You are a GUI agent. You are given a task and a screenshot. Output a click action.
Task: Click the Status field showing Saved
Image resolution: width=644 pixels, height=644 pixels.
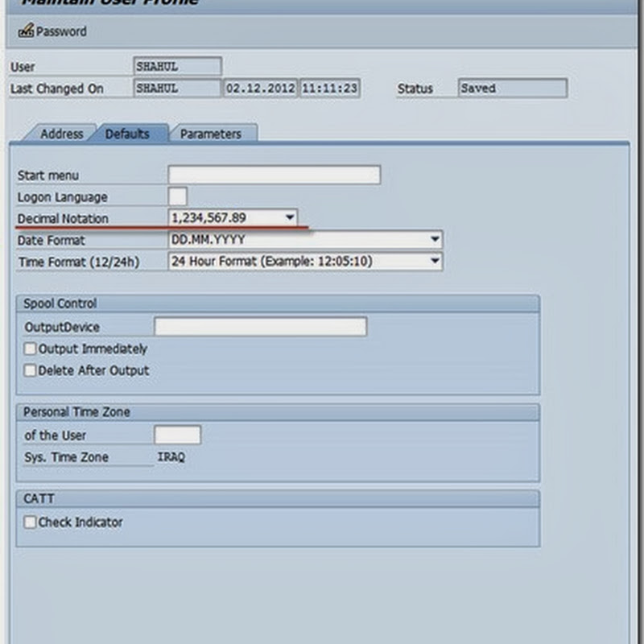click(x=511, y=89)
